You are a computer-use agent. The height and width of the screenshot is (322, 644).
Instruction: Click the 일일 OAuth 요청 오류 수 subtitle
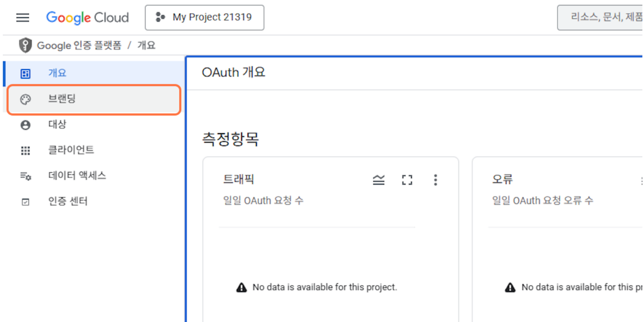[x=543, y=201]
